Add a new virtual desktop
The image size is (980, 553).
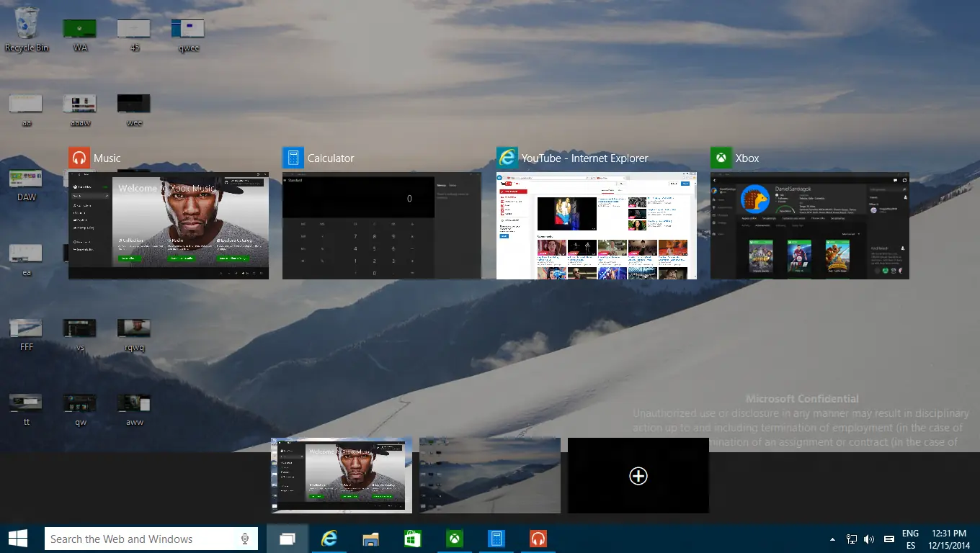tap(638, 476)
